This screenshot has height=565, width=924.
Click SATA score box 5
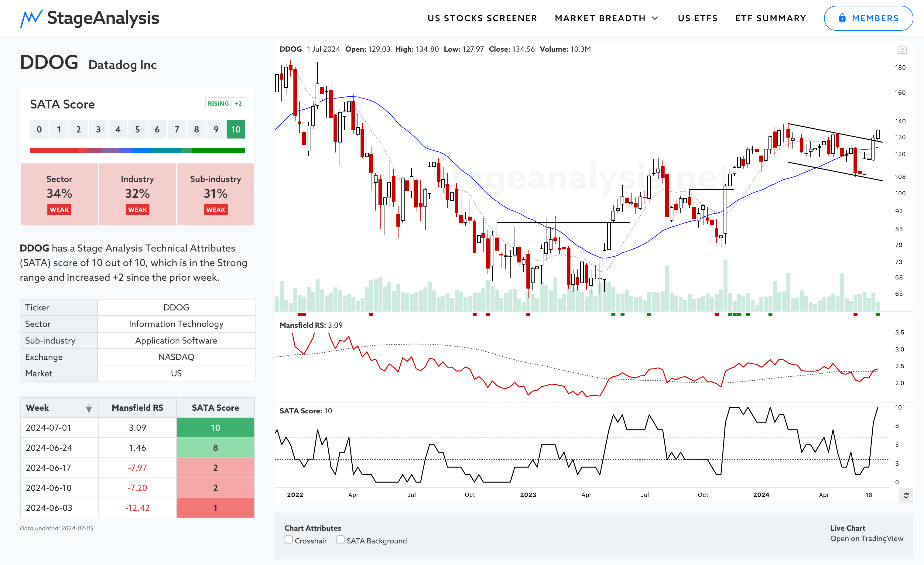tap(137, 129)
